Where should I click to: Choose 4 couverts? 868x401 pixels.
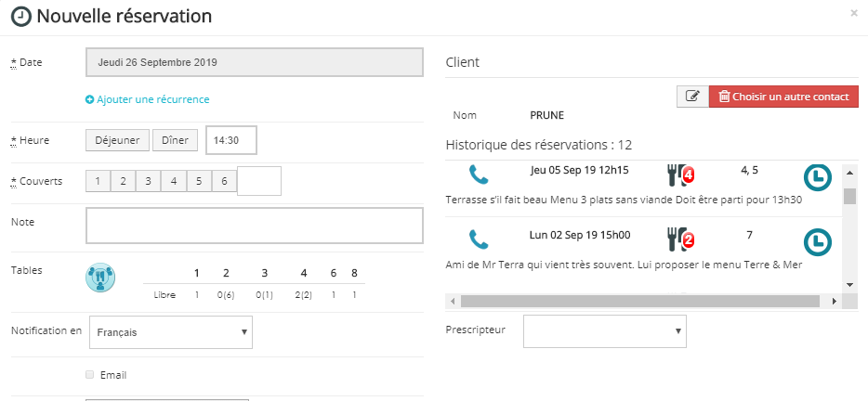174,181
